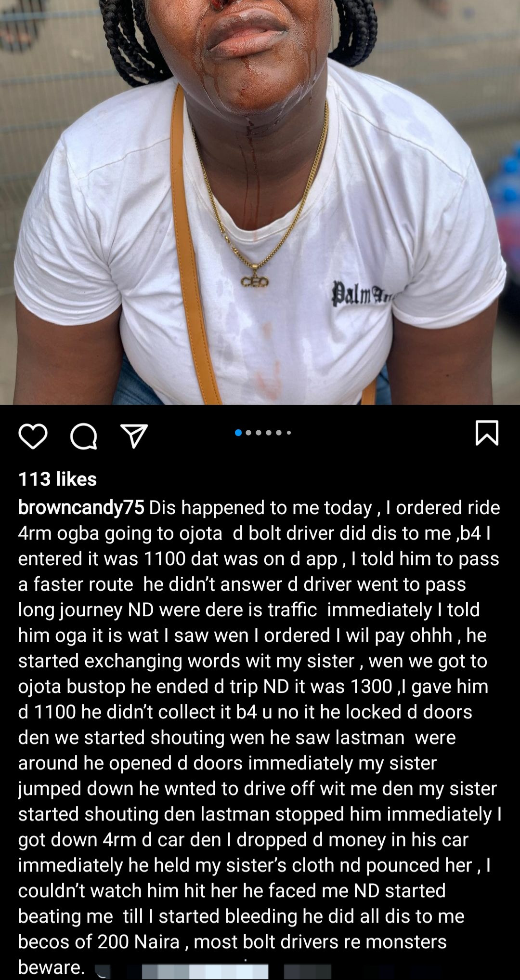This screenshot has height=980, width=520.
Task: Tap the smallest last carousel dot
Action: point(289,433)
